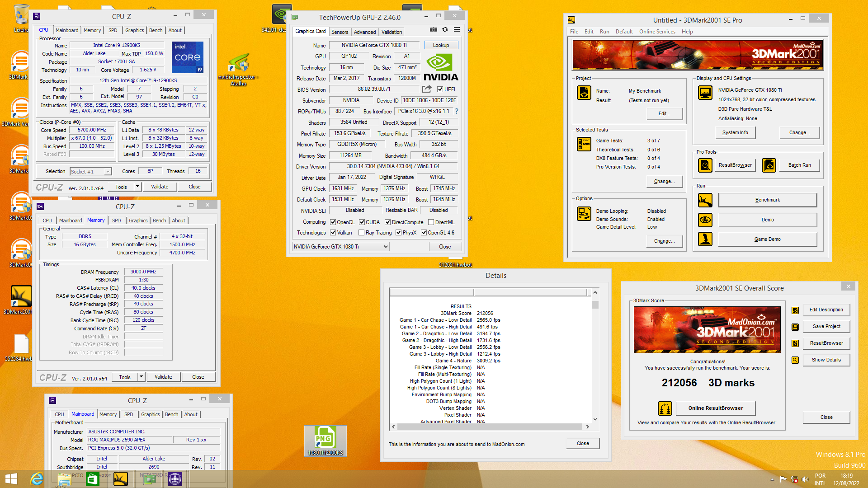This screenshot has width=868, height=488.
Task: Toggle CUDA checkbox
Action: coord(362,222)
